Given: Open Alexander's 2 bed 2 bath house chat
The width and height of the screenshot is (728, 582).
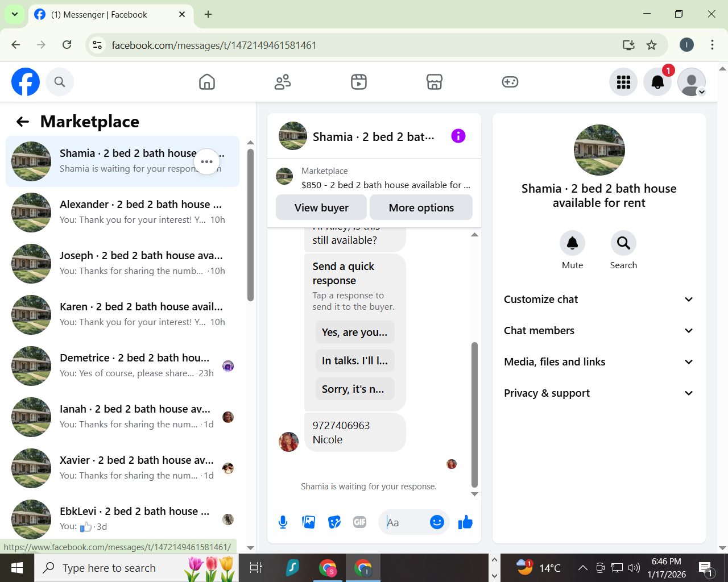Looking at the screenshot, I should pyautogui.click(x=122, y=213).
